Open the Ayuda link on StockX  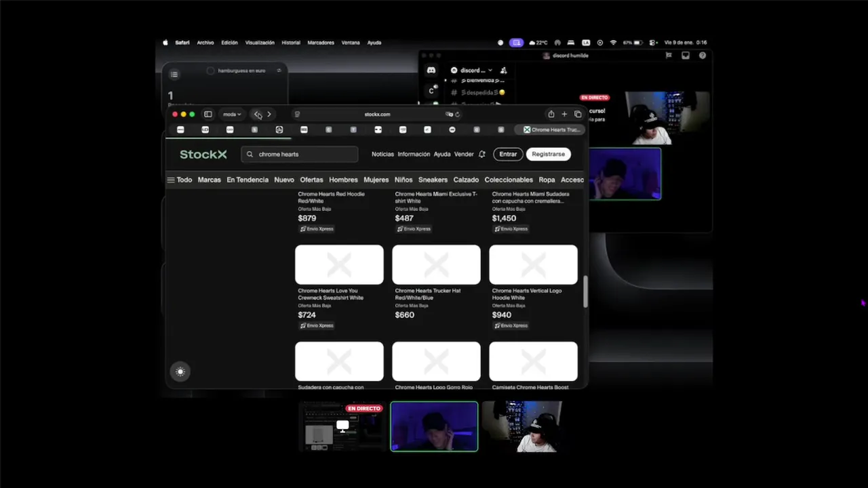pos(442,155)
